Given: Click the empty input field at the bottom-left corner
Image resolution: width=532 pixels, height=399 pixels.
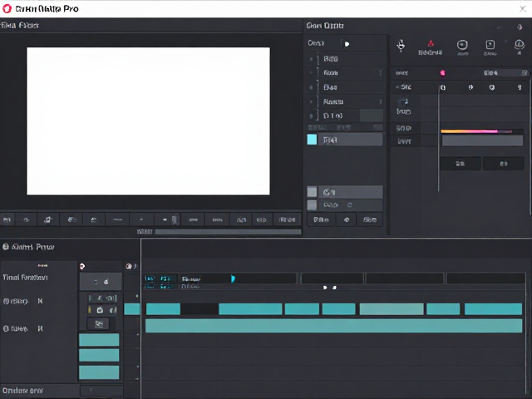Looking at the screenshot, I should point(101,391).
